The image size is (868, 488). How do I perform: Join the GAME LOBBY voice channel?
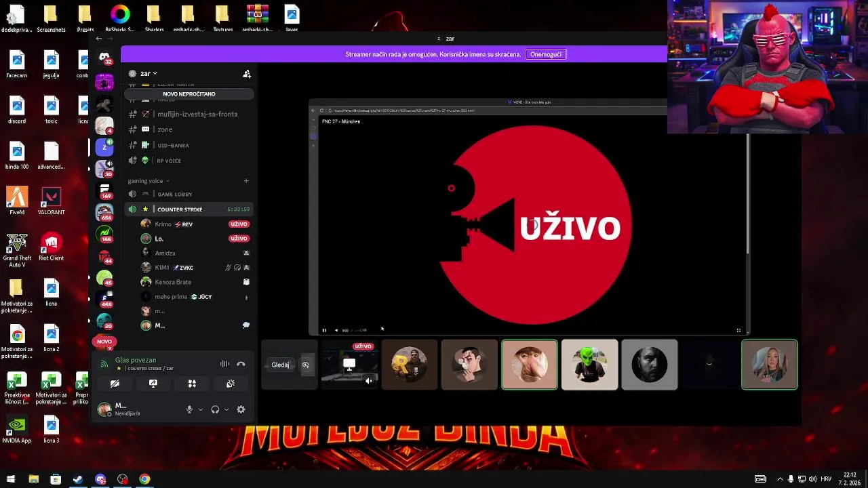coord(189,195)
